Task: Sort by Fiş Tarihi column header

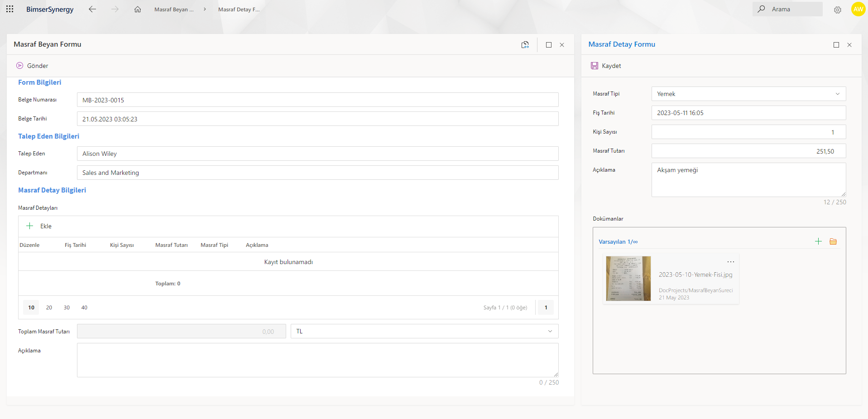Action: [x=75, y=245]
